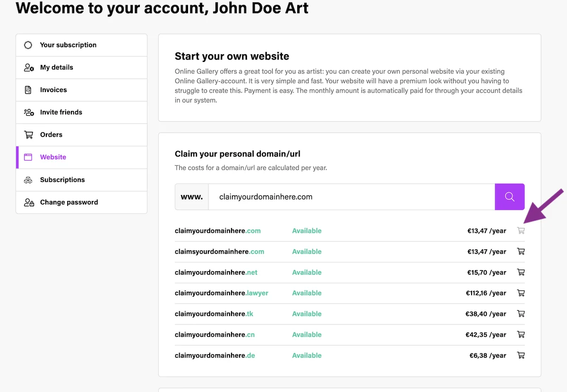Select the Website menu item

pyautogui.click(x=82, y=157)
